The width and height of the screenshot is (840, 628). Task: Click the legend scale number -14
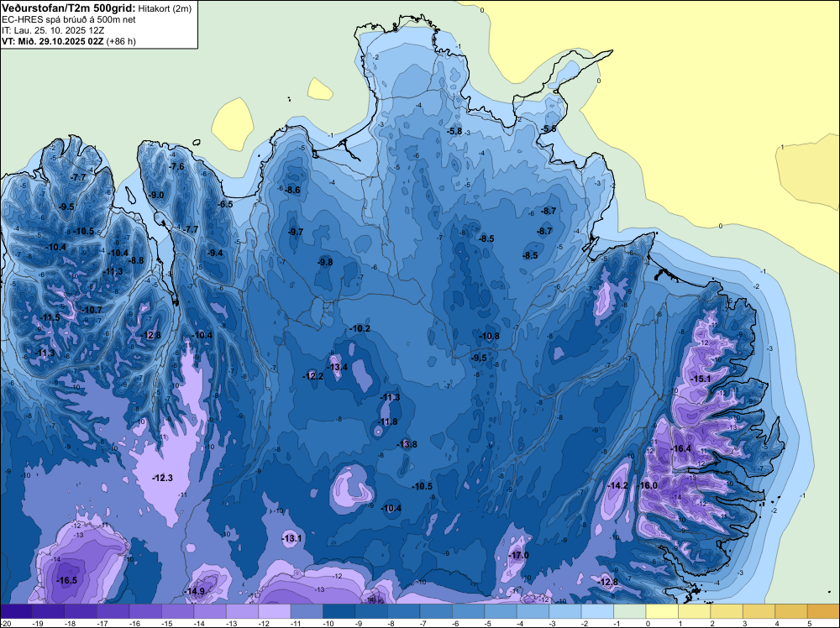[x=199, y=623]
